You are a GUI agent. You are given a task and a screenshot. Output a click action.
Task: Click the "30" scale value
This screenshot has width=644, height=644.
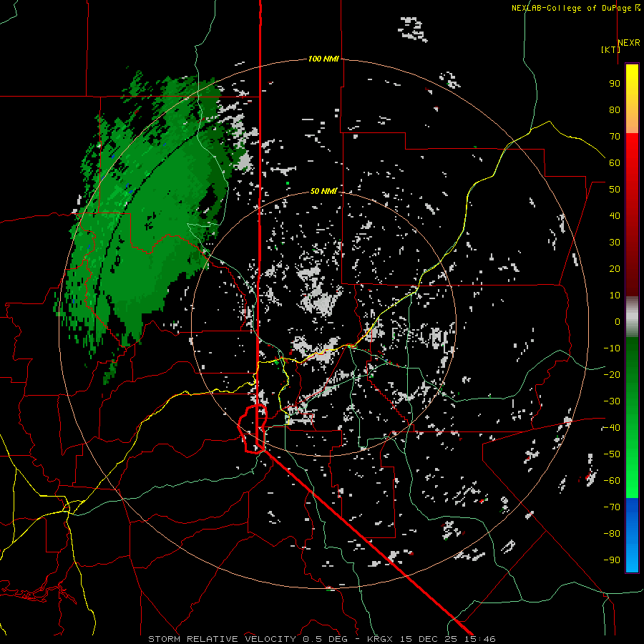[615, 243]
